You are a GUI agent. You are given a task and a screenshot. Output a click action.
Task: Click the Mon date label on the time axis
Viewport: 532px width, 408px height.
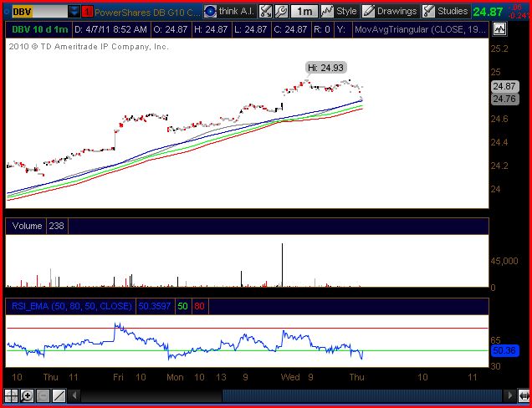175,377
